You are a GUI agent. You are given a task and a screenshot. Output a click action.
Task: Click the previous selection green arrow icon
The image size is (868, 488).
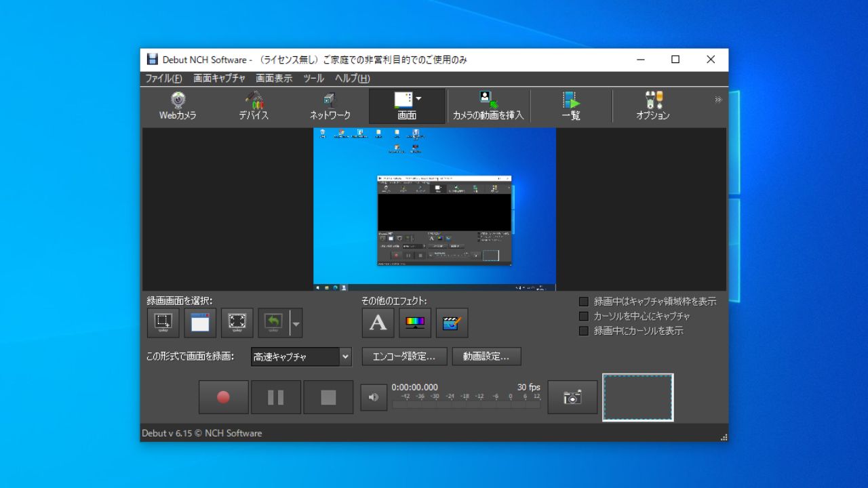pos(273,323)
